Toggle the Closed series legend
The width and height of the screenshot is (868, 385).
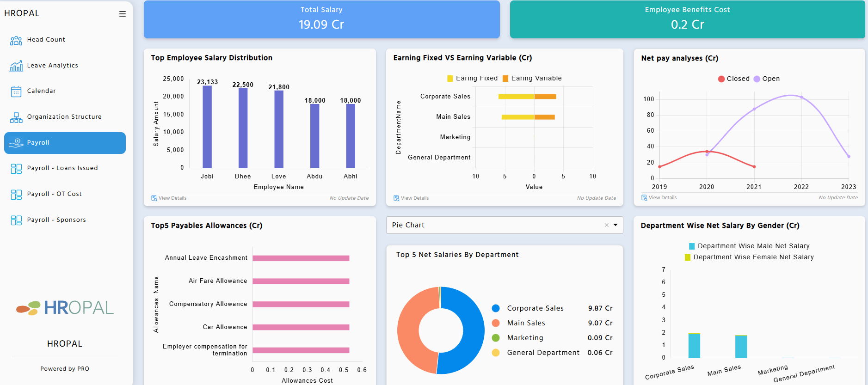tap(733, 79)
